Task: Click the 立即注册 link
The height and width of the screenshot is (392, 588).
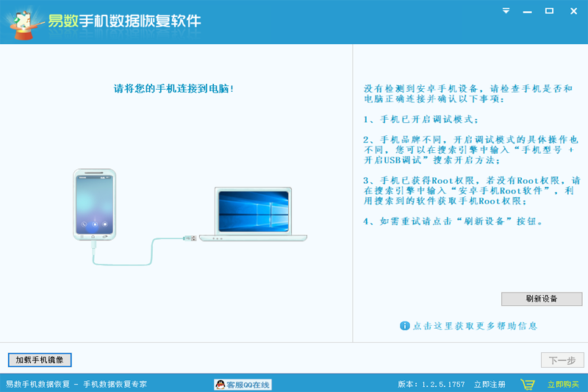Action: 490,384
